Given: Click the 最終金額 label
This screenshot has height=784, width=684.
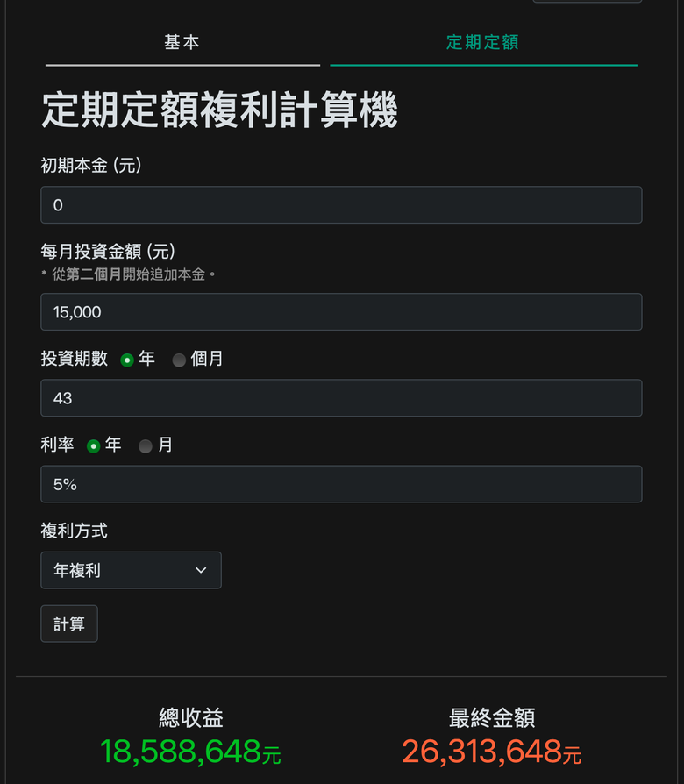Looking at the screenshot, I should [492, 718].
